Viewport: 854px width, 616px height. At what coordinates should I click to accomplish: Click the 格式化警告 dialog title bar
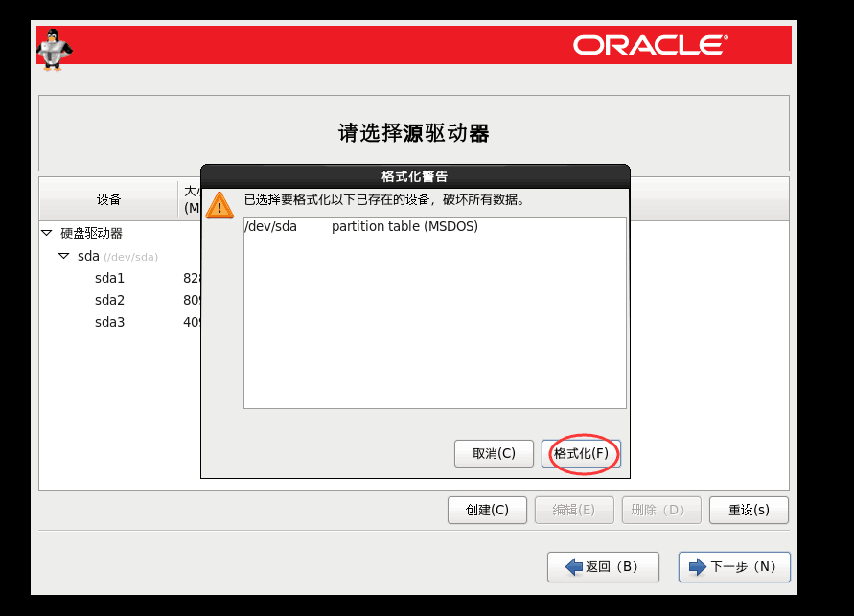pos(414,176)
